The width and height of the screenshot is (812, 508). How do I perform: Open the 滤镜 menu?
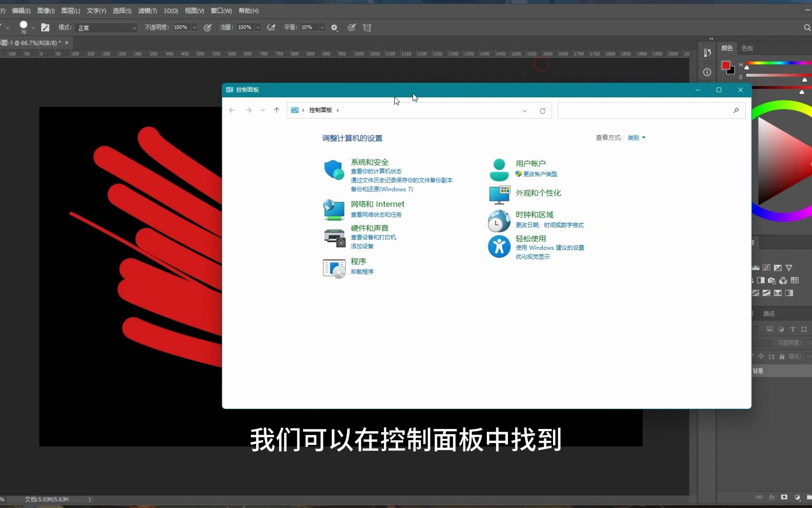pyautogui.click(x=147, y=11)
